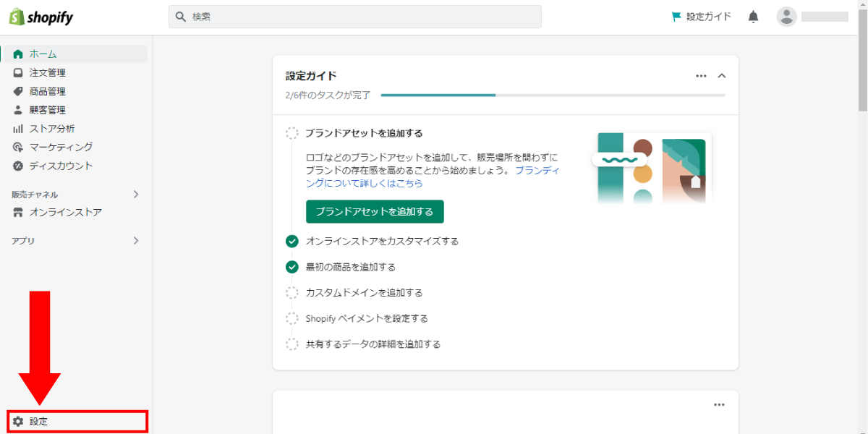Screen dimensions: 868x434
Task: Click the ディスカウント badge icon
Action: click(x=18, y=166)
